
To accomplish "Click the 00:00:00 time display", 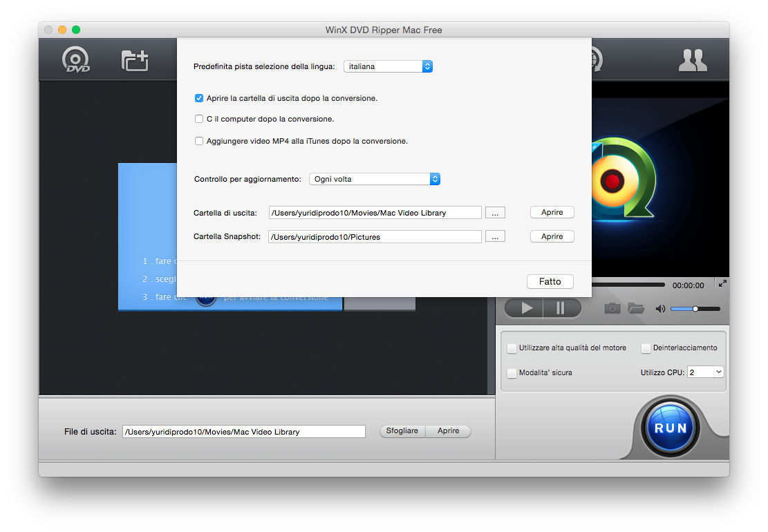I will point(689,285).
